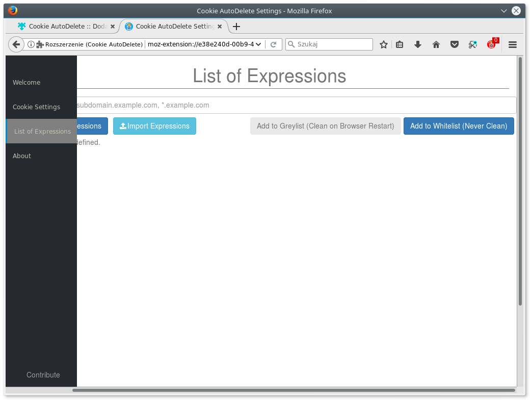Open a new tab with the plus button
Screen dimensions: 532x402
[236, 27]
